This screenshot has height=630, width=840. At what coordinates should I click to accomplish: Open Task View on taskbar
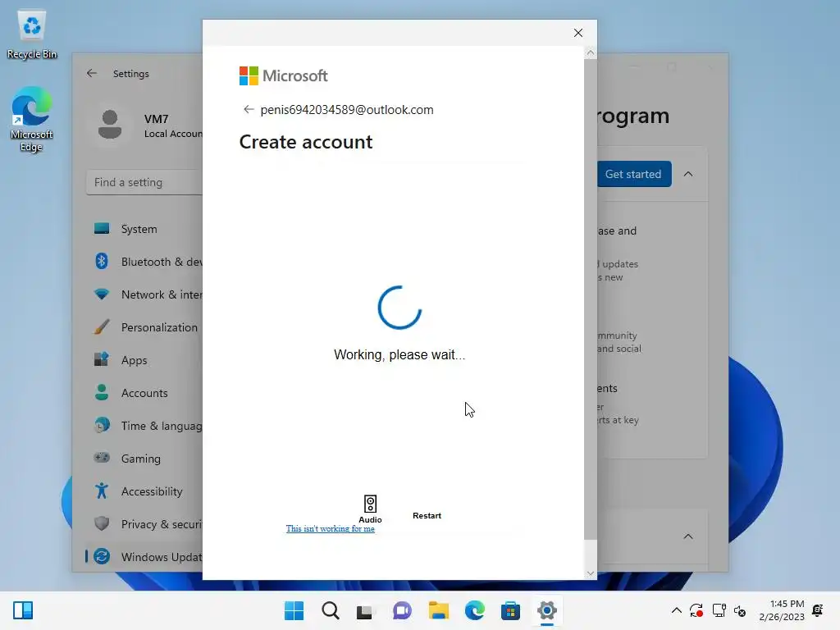point(366,610)
